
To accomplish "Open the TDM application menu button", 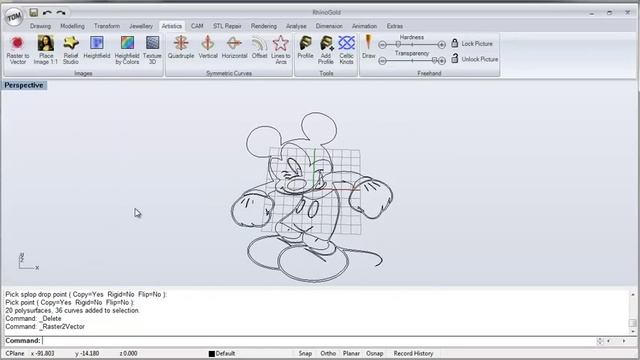I will coord(13,17).
